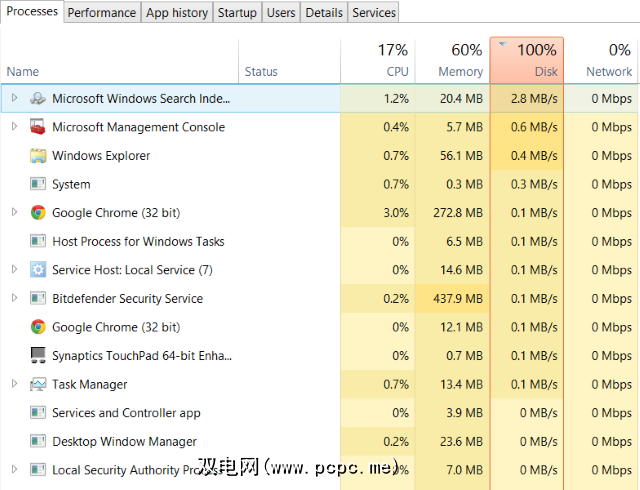This screenshot has height=490, width=640.
Task: Click the Service Host gear icon
Action: pyautogui.click(x=38, y=270)
